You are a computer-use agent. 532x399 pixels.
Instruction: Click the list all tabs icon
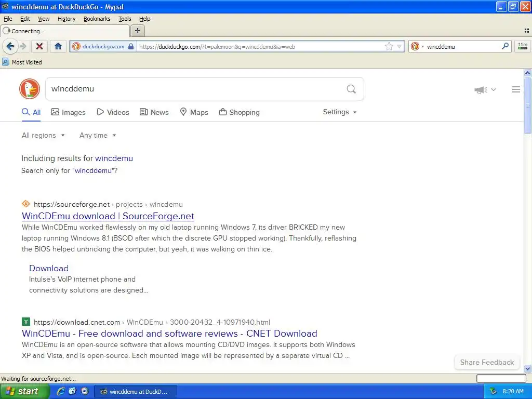click(x=527, y=31)
